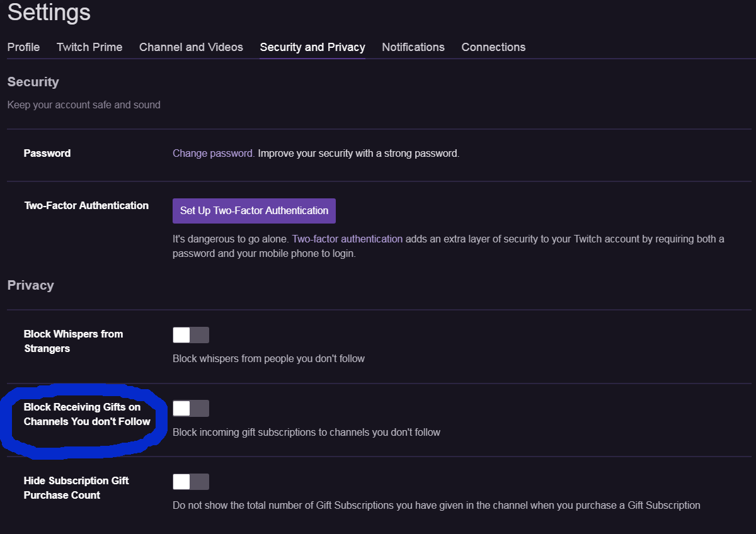Click Set Up Two-Factor Authentication button
The image size is (756, 534).
tap(254, 211)
